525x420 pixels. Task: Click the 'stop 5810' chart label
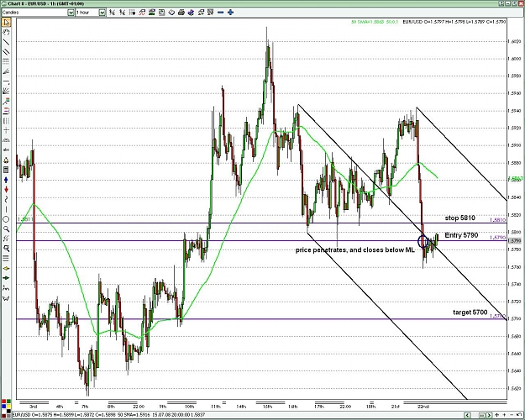pyautogui.click(x=459, y=218)
